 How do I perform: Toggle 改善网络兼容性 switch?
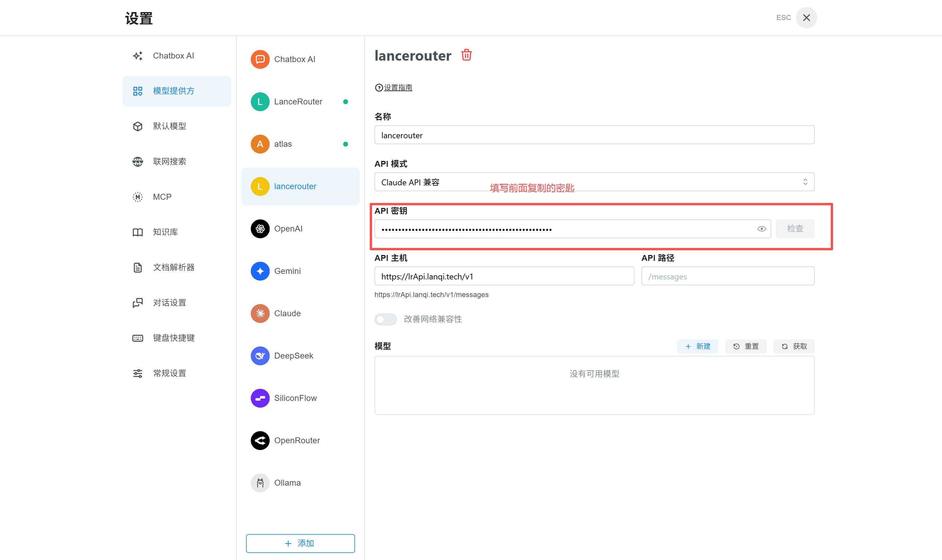pos(385,319)
